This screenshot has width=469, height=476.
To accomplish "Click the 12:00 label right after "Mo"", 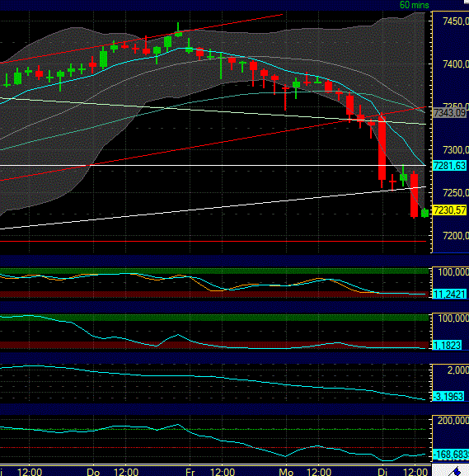I will pyautogui.click(x=319, y=472).
